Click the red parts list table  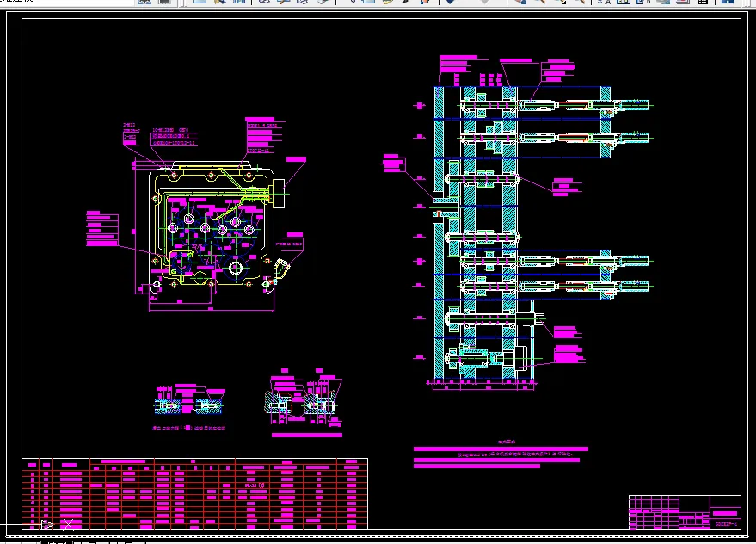click(x=194, y=493)
